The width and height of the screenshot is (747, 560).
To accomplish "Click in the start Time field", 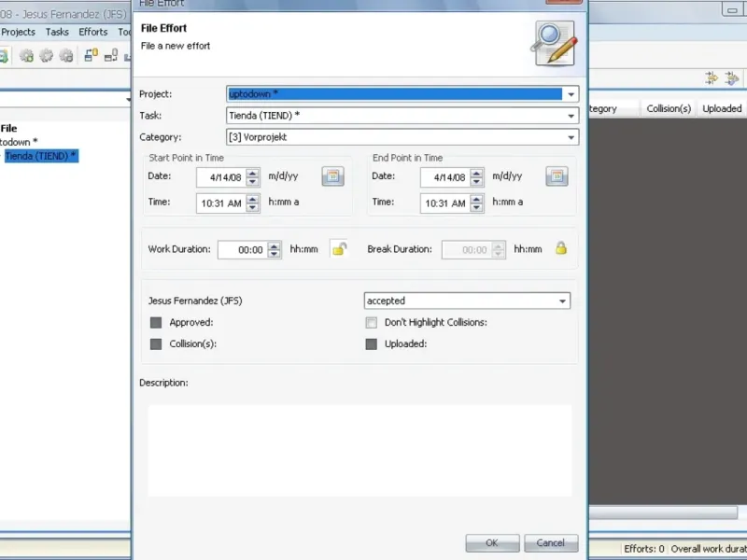I will pos(222,203).
